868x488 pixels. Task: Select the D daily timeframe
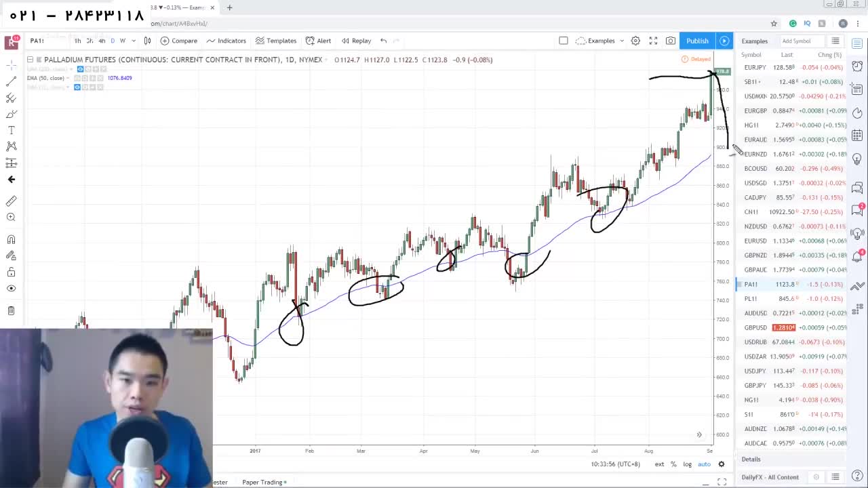[113, 41]
